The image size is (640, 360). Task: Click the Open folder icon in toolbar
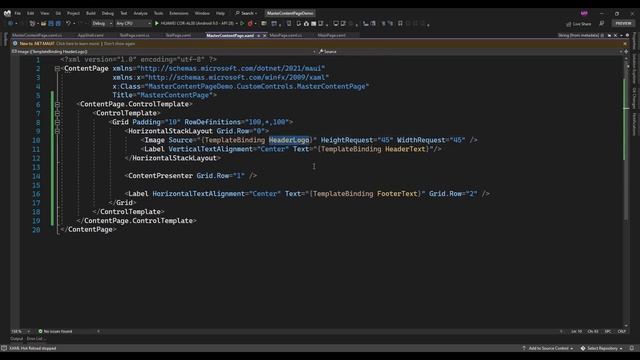pyautogui.click(x=43, y=24)
